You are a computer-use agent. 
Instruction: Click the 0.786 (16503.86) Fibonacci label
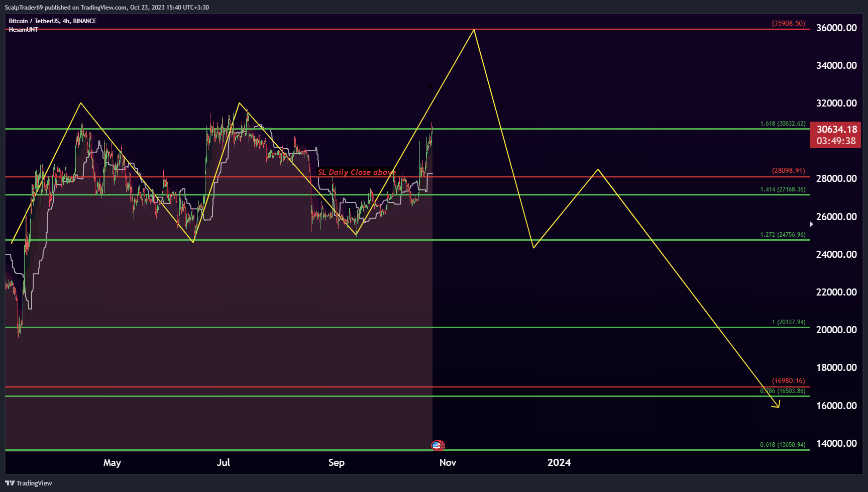pos(783,391)
